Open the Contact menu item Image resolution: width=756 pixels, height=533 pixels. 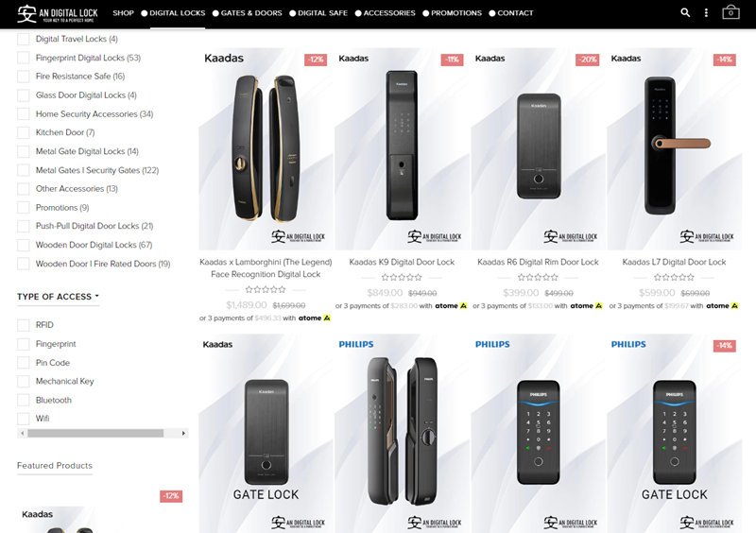click(511, 13)
